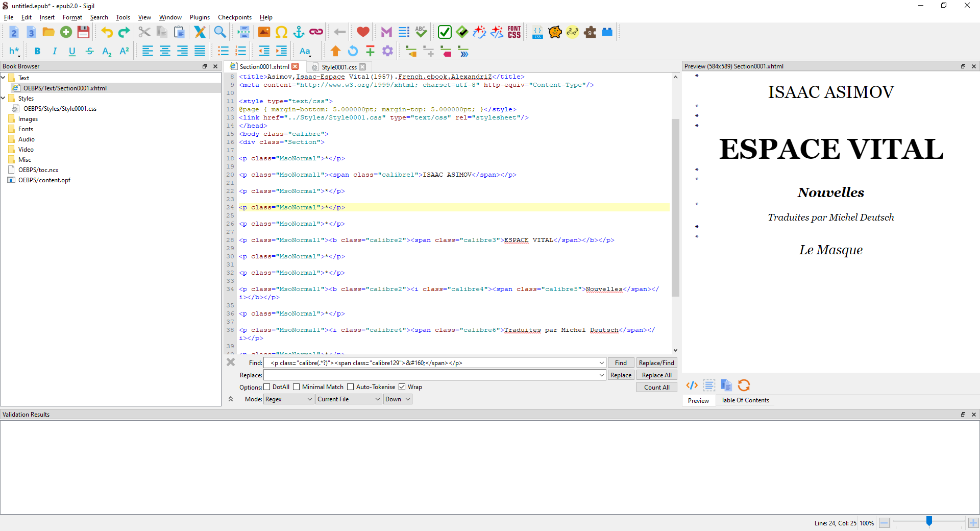Switch to the Style0001.css tab
980x531 pixels.
click(339, 67)
